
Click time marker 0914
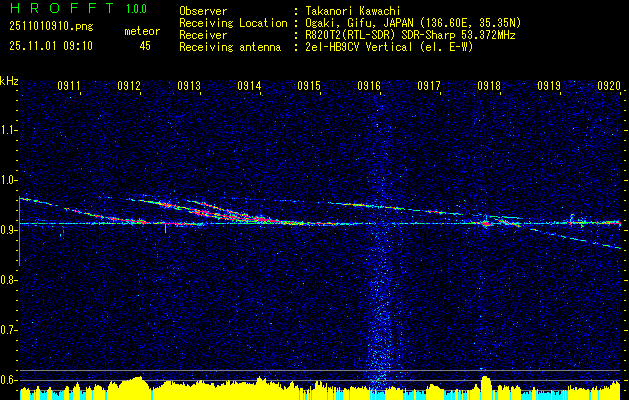249,85
